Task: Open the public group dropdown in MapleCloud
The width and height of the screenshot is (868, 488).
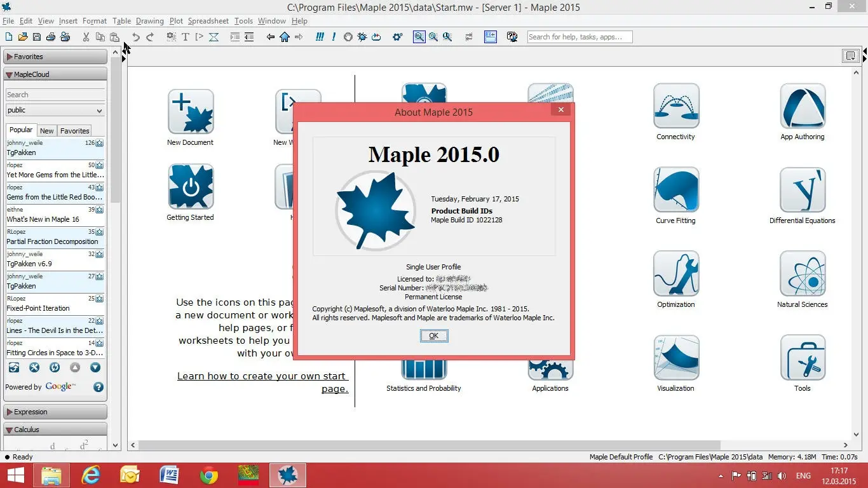Action: pyautogui.click(x=55, y=110)
